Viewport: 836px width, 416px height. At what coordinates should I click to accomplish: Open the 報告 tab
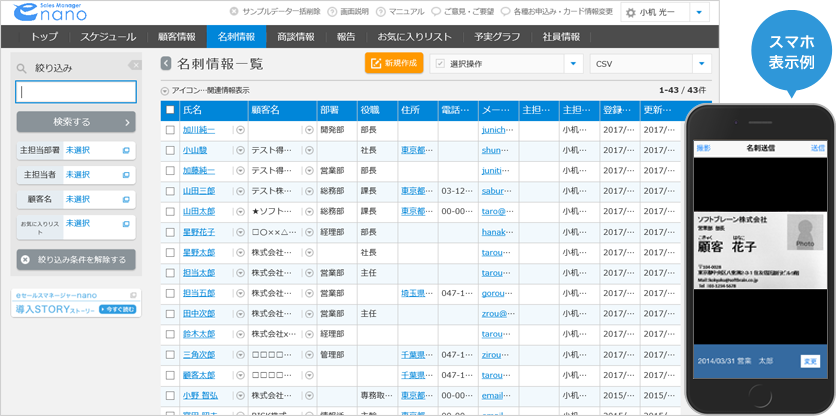(345, 37)
